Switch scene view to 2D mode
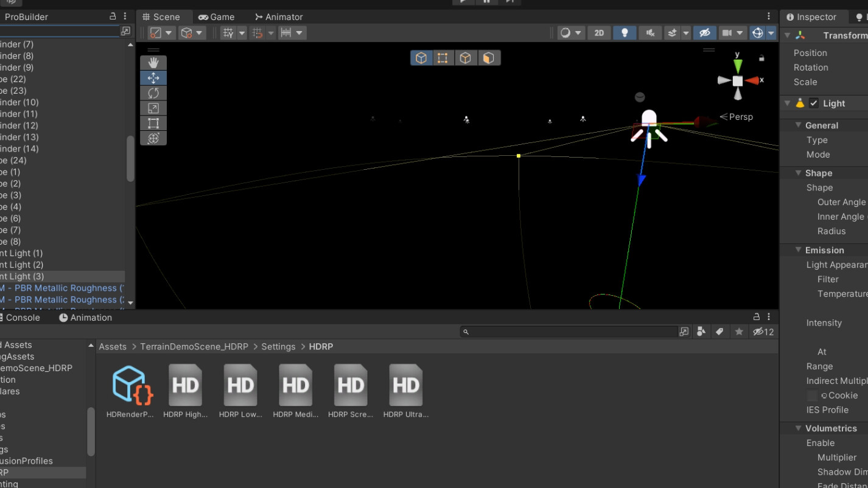The width and height of the screenshot is (868, 488). click(598, 32)
